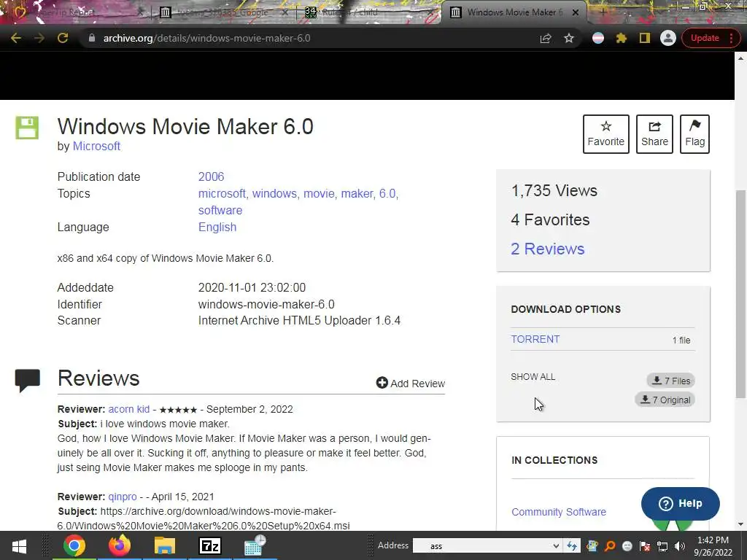Open the Chrome profile avatar
Image resolution: width=747 pixels, height=560 pixels.
(x=668, y=38)
